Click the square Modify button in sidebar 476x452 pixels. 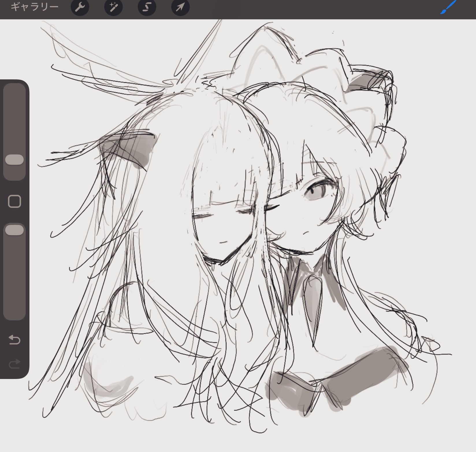14,201
